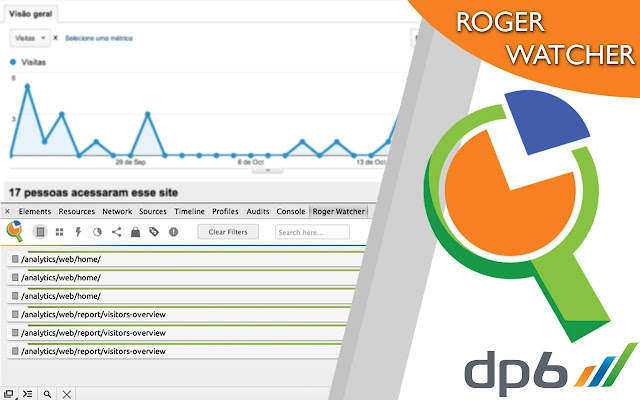Select the four-squares grid filter icon
The image size is (640, 400).
tap(60, 232)
